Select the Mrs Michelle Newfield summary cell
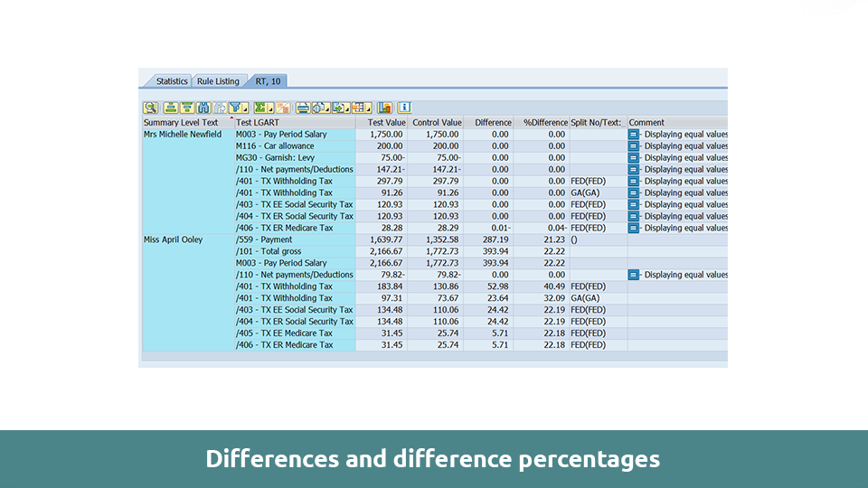The width and height of the screenshot is (868, 488). [x=183, y=135]
